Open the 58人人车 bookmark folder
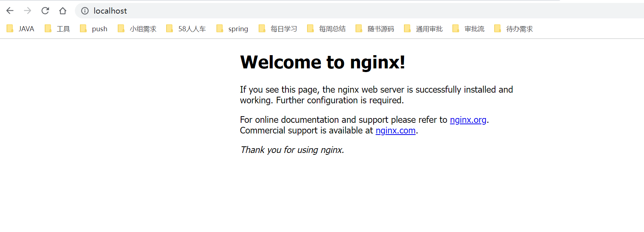 [x=186, y=29]
